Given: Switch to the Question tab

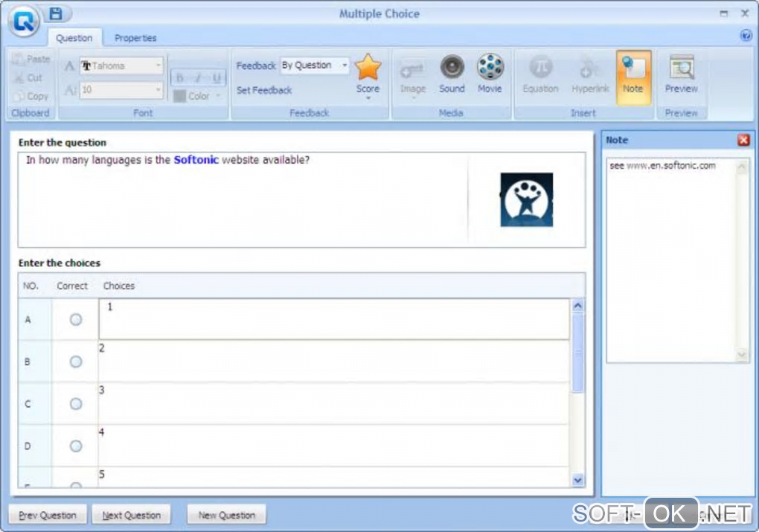Looking at the screenshot, I should coord(74,38).
